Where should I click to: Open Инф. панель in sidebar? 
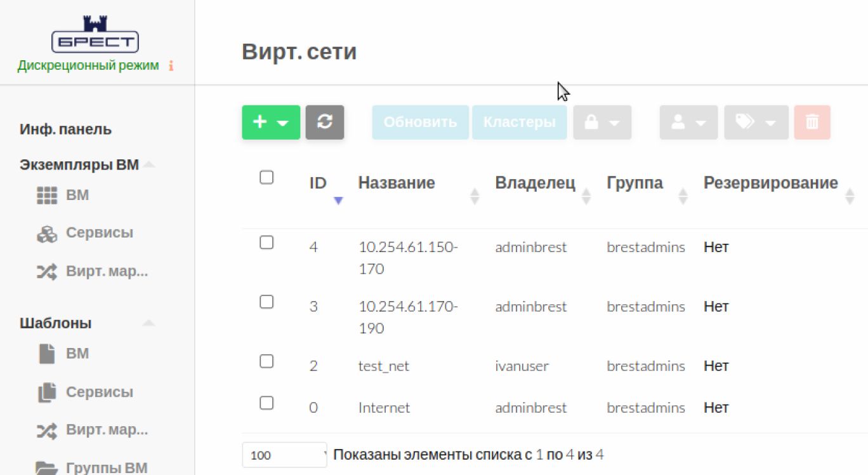click(x=65, y=130)
